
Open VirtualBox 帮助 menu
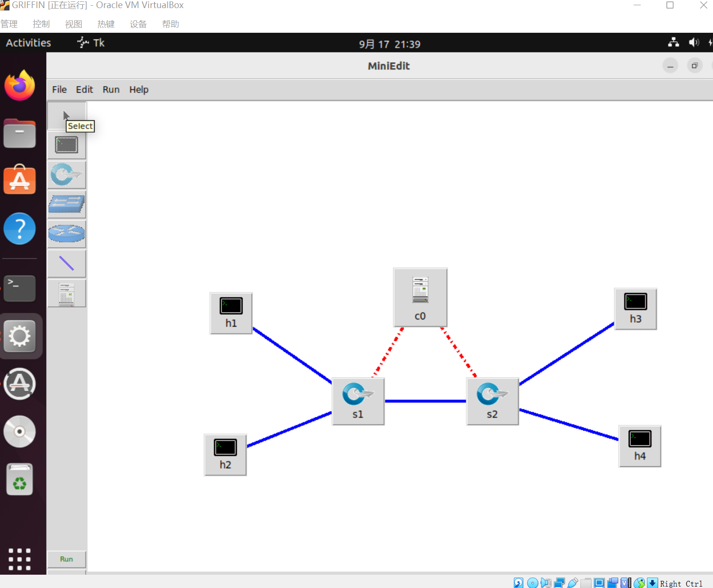(x=171, y=24)
